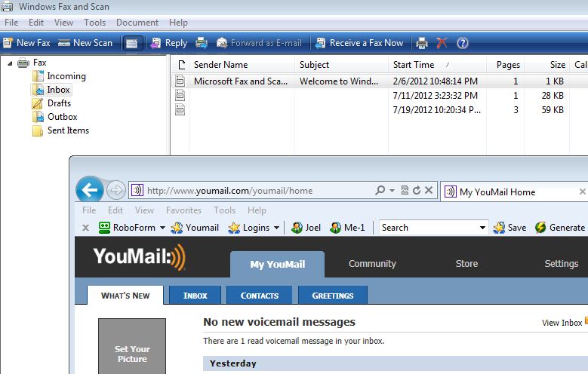
Task: Sort by the Sender Name column
Action: (242, 65)
